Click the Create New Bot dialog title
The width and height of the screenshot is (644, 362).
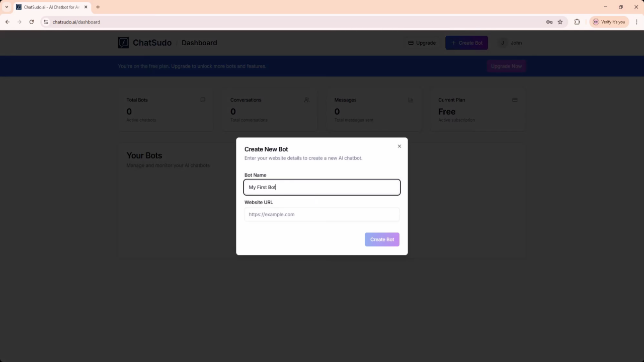(x=266, y=149)
